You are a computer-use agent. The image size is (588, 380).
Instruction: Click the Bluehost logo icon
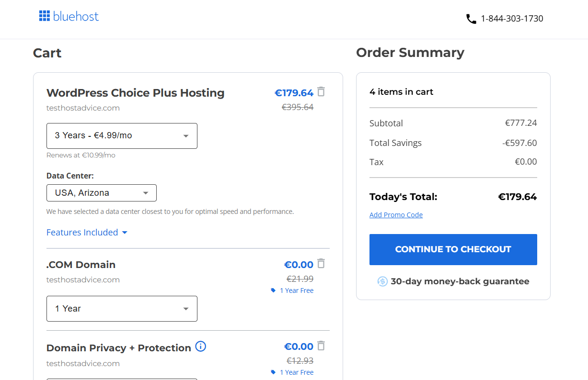45,16
